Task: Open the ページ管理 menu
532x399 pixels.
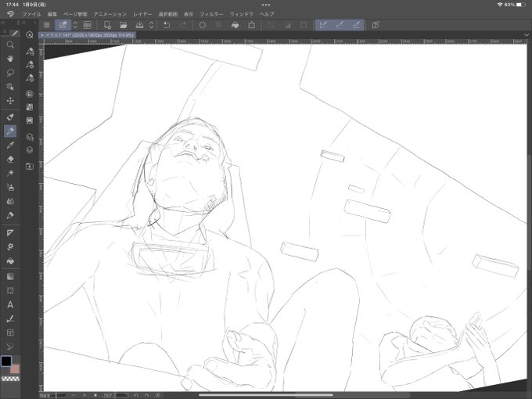Action: click(75, 14)
